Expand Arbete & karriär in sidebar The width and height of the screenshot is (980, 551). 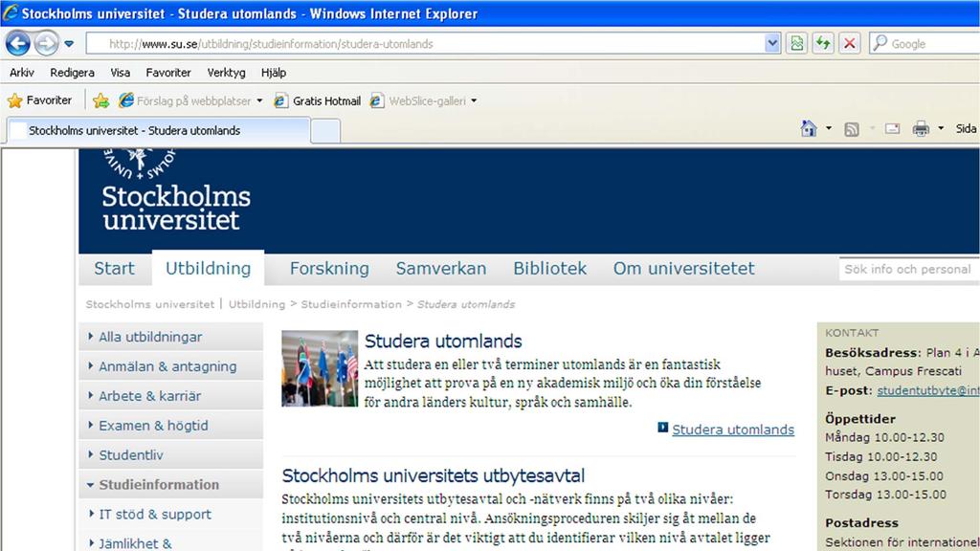click(x=170, y=396)
